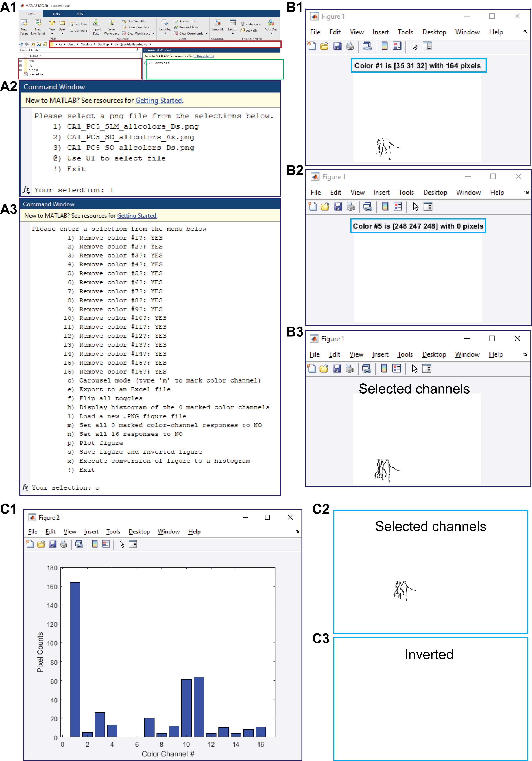Click Save icon in Figure 2 toolbar
This screenshot has height=761, width=532.
click(52, 544)
